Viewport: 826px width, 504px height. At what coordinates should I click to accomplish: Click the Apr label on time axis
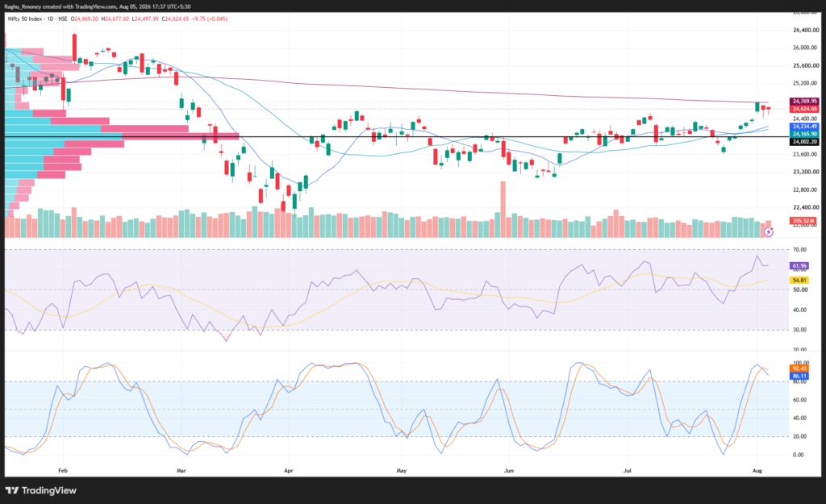point(289,470)
